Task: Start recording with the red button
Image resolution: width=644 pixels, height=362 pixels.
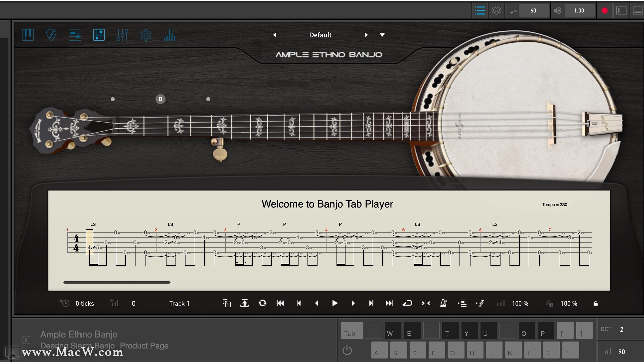Action: click(x=605, y=11)
